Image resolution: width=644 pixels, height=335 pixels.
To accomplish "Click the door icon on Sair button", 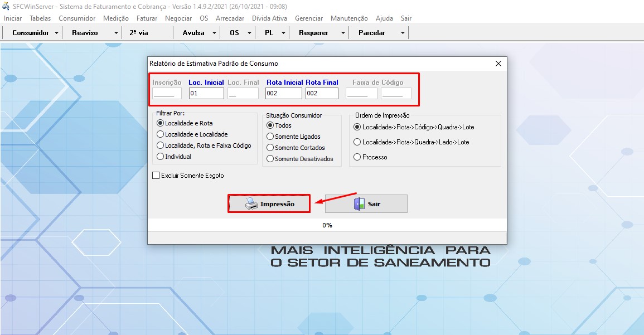I will 359,204.
